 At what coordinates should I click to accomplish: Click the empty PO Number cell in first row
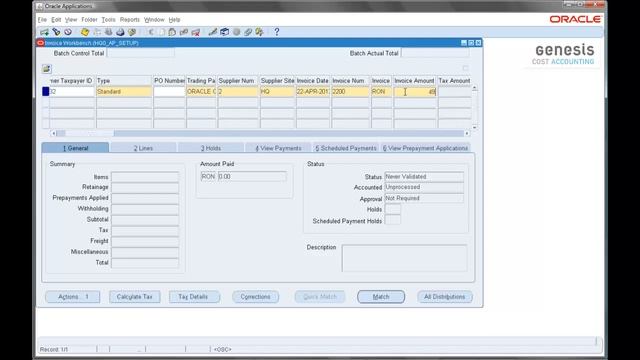[x=169, y=92]
